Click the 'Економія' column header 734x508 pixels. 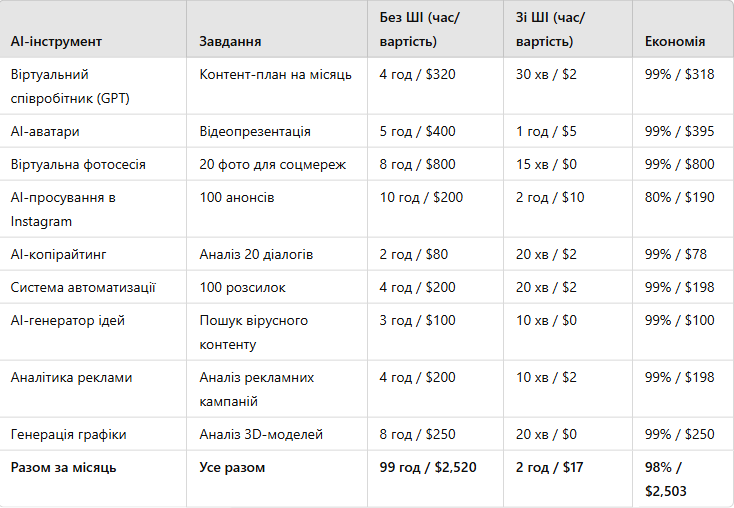675,42
